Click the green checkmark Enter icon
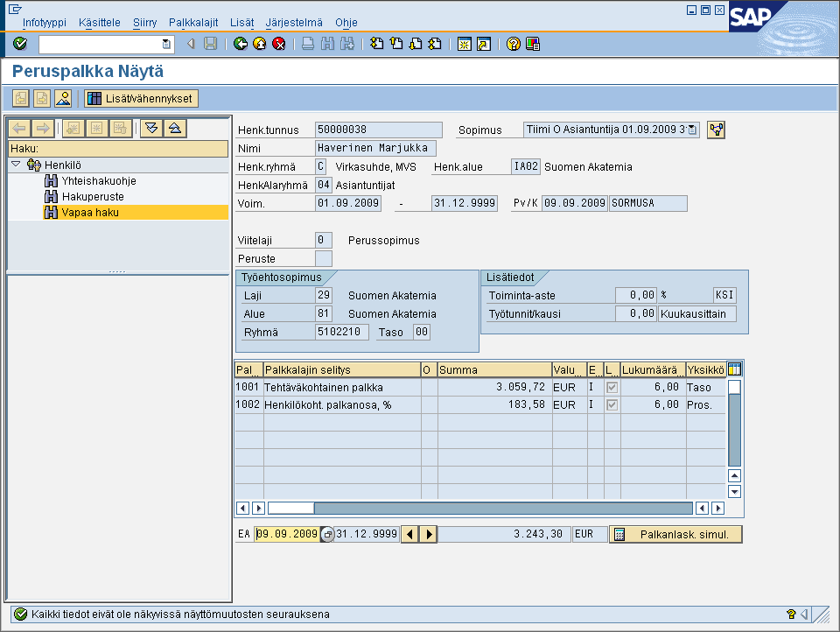 click(20, 44)
